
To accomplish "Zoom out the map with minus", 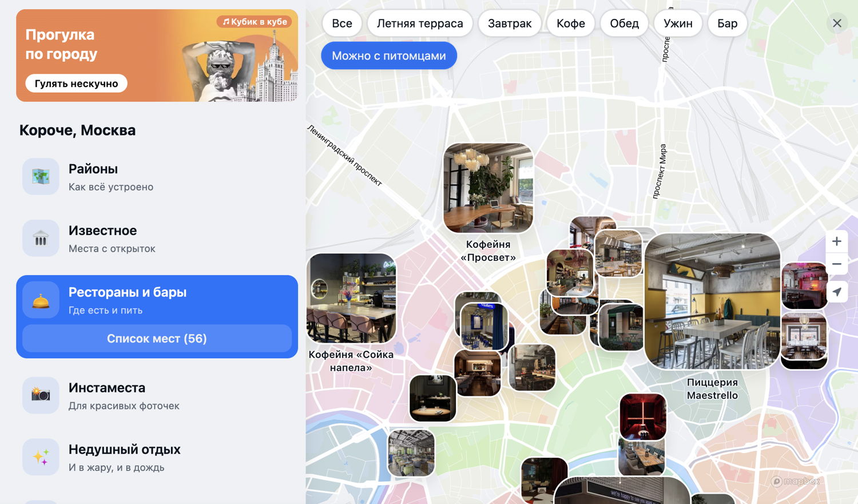I will coord(837,264).
